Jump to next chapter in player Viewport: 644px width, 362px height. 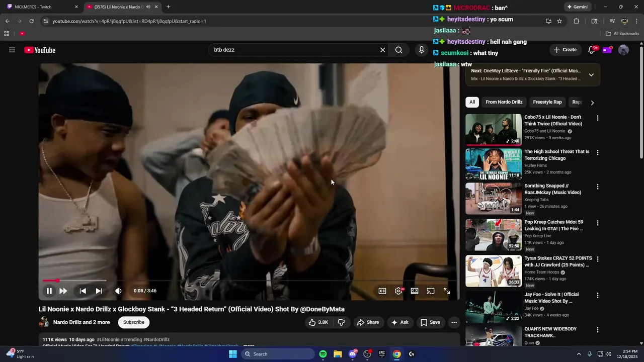tap(99, 291)
